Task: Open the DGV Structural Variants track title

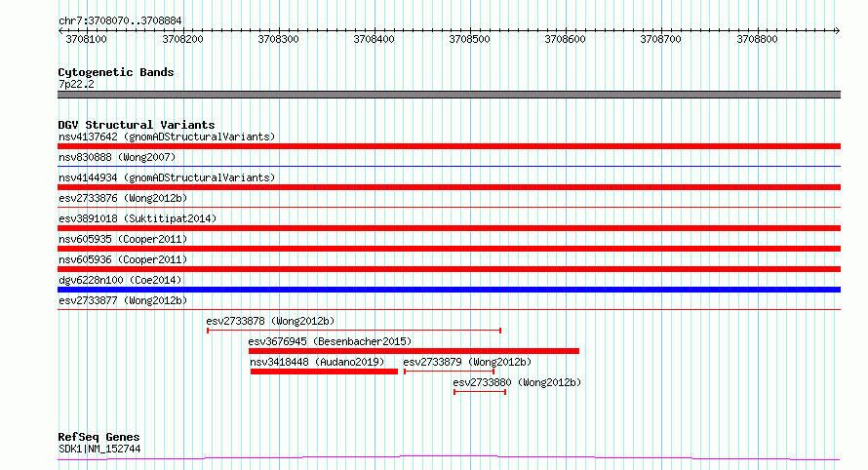Action: click(x=137, y=125)
